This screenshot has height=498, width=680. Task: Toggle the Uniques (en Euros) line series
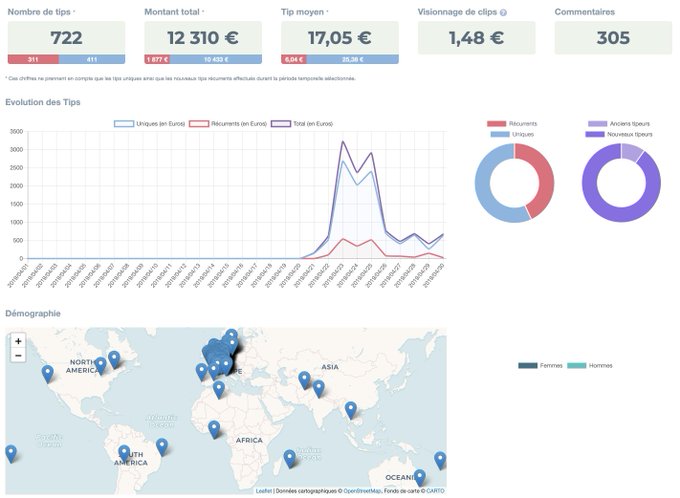tap(150, 124)
